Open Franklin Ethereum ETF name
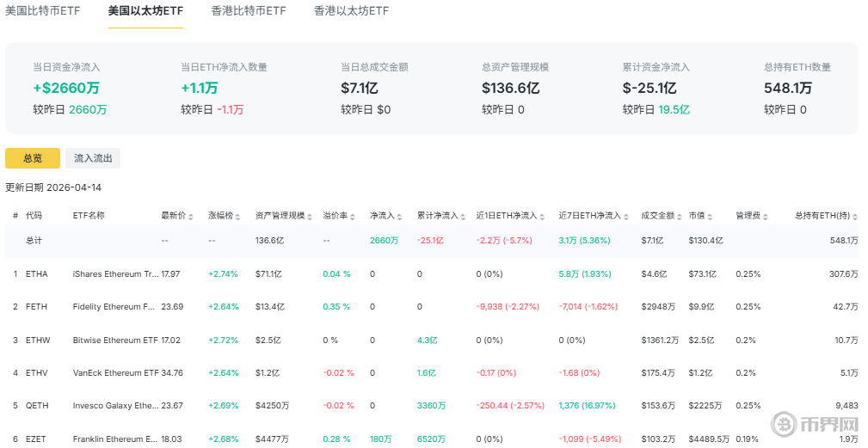Screen dimensions: 868x448 (115, 439)
